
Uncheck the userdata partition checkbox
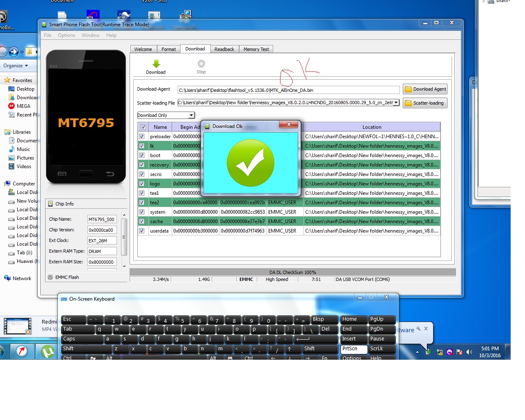142,231
